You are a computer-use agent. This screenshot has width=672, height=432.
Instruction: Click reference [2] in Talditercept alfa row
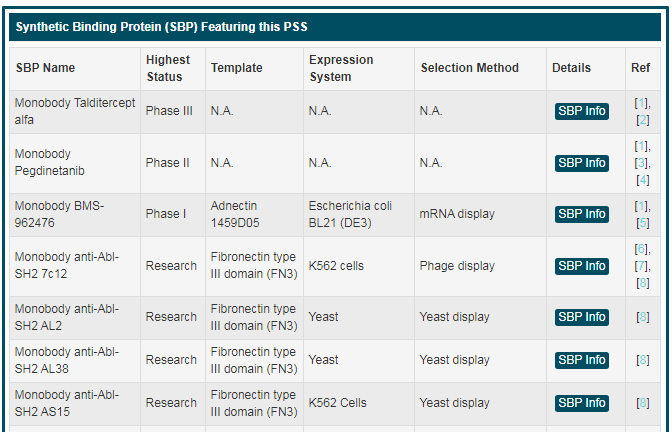click(642, 120)
